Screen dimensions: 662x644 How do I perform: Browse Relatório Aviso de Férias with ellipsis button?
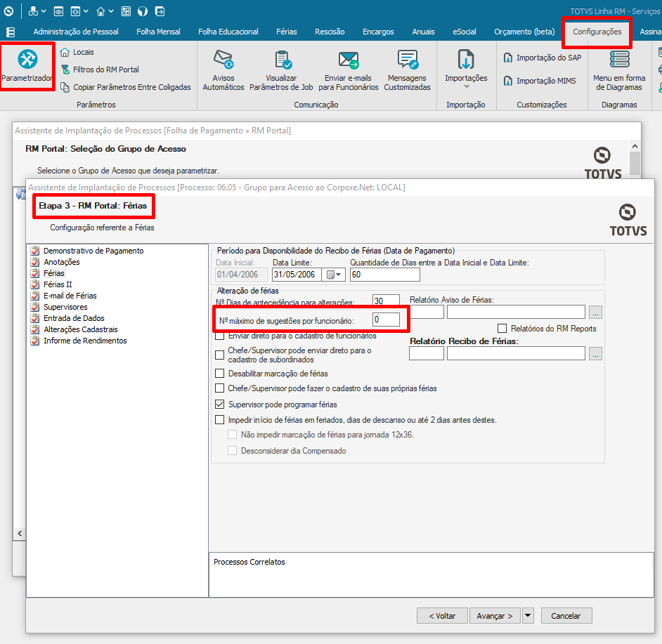click(x=595, y=313)
